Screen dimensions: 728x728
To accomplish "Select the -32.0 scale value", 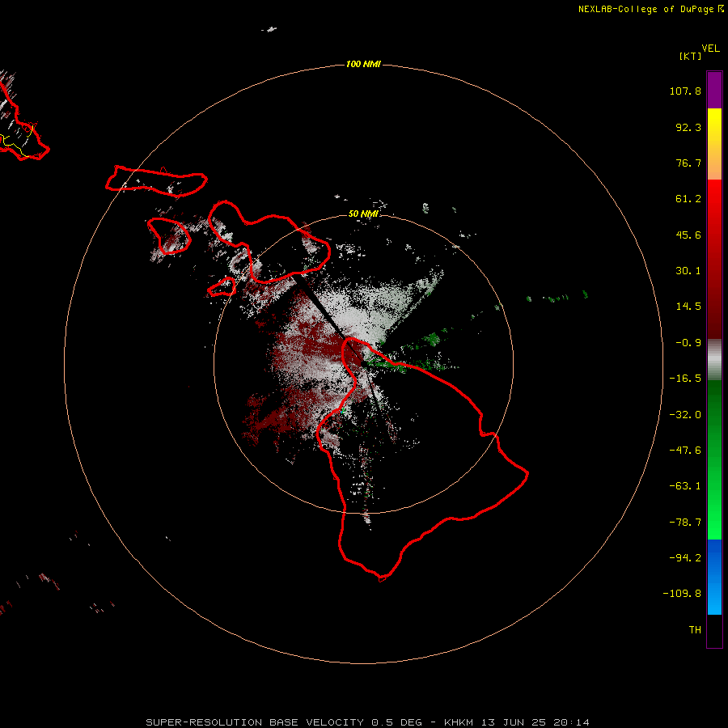I will click(685, 415).
